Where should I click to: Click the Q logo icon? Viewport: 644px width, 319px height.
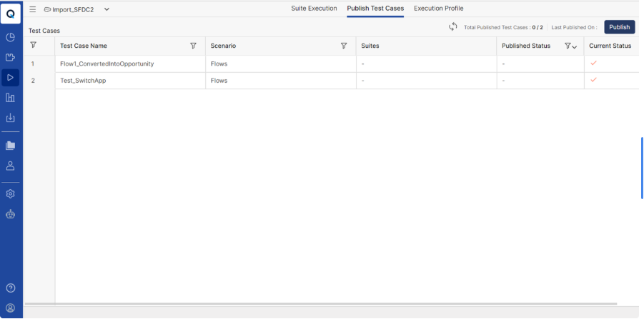pos(11,13)
